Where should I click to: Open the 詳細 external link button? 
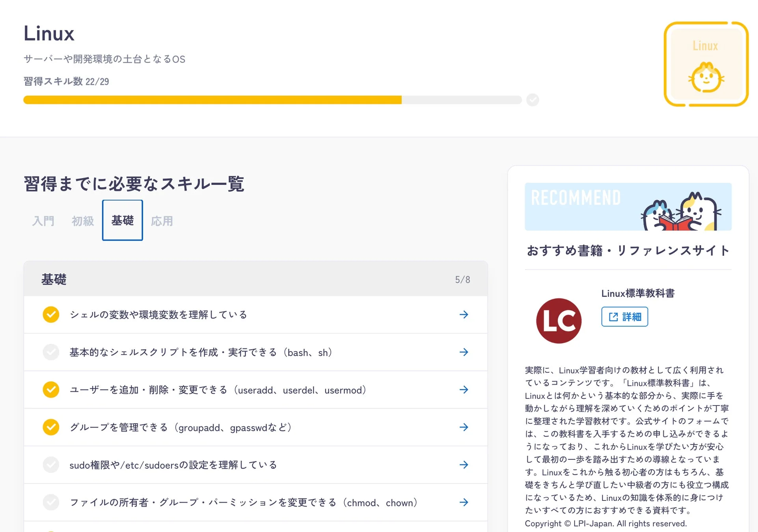click(x=624, y=316)
